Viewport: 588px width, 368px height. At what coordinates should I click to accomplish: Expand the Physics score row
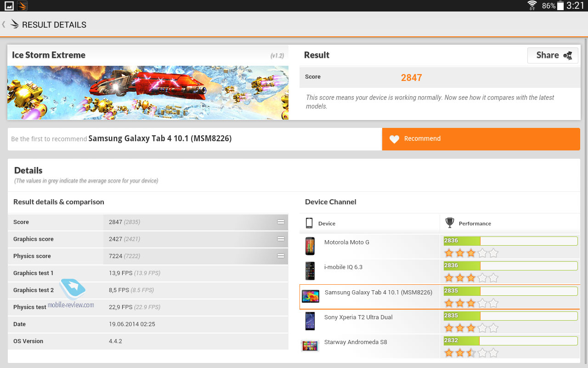281,256
